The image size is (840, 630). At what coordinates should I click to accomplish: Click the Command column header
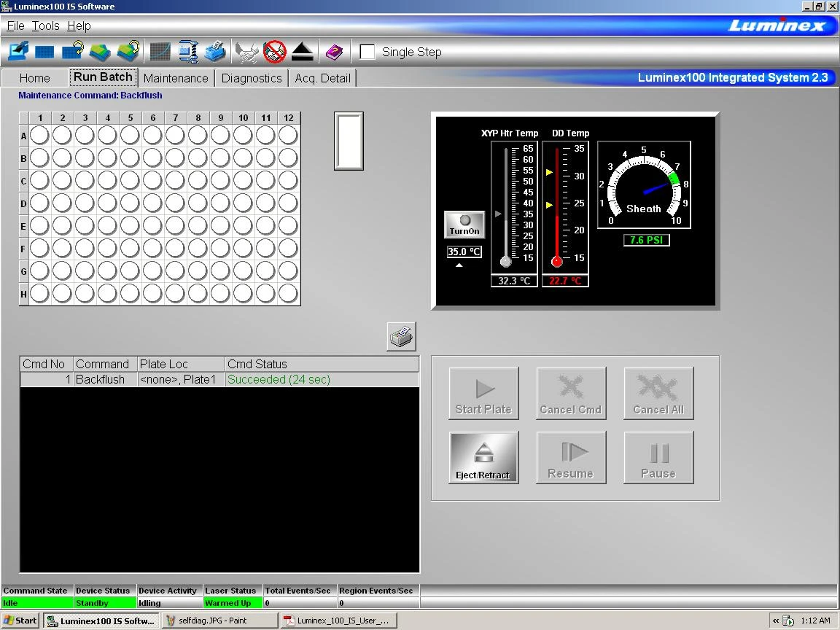106,365
